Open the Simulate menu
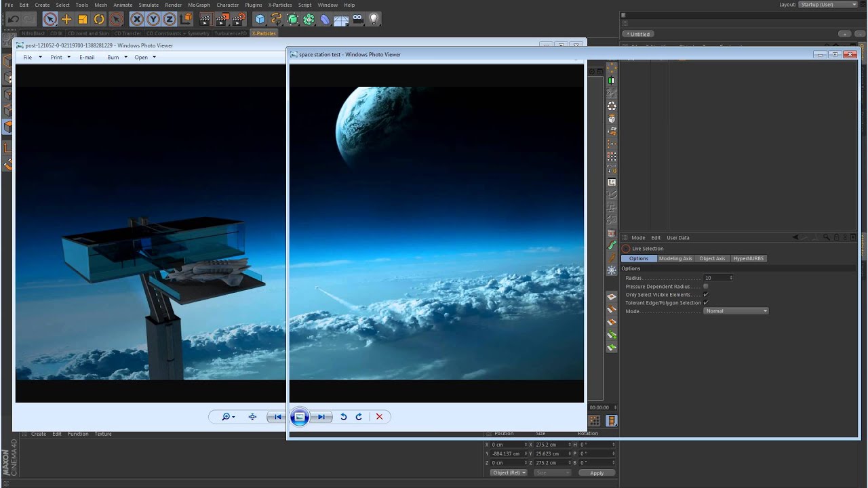Screen dimensions: 868x488 [149, 5]
